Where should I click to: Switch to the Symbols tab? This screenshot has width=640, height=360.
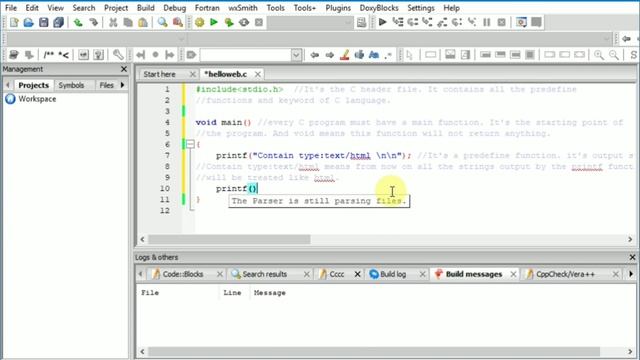tap(71, 85)
